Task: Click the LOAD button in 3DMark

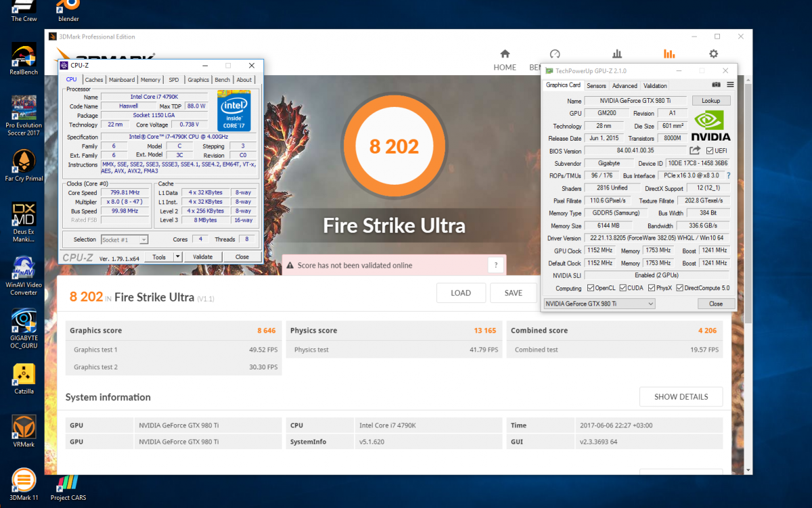Action: click(461, 293)
